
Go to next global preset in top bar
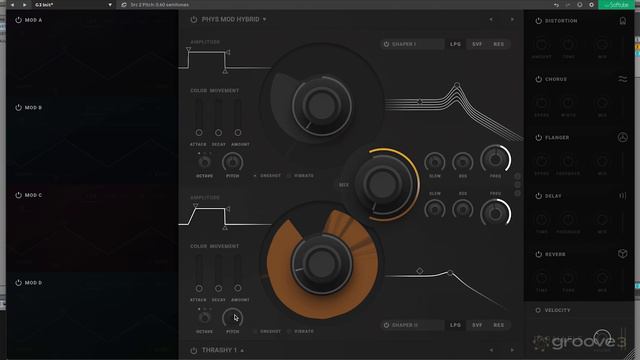pos(24,5)
